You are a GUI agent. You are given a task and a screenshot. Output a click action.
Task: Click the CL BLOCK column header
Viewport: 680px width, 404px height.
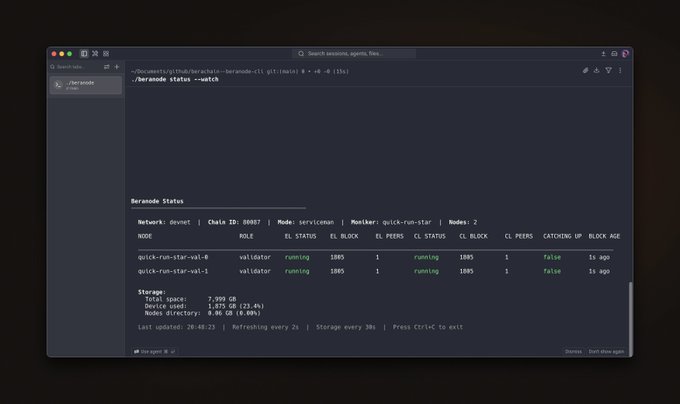(473, 236)
